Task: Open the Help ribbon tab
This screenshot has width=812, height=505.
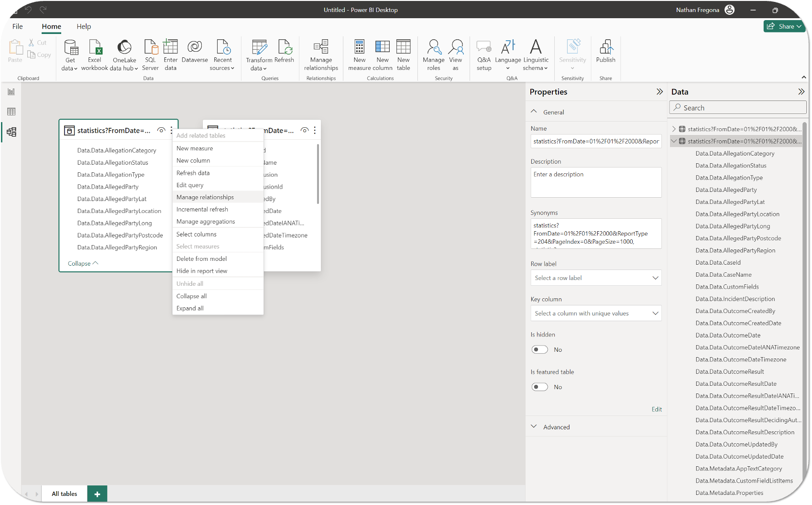Action: point(84,26)
